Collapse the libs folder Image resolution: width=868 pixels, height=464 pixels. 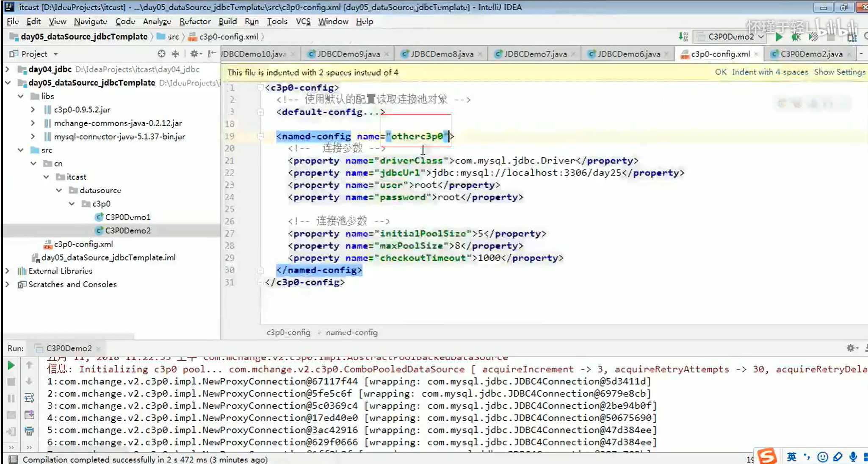tap(21, 96)
